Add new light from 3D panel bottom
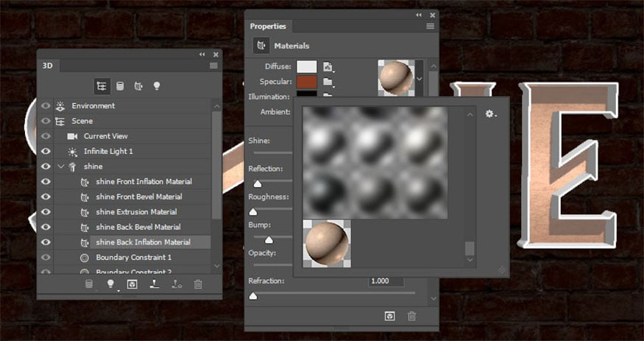 click(111, 284)
